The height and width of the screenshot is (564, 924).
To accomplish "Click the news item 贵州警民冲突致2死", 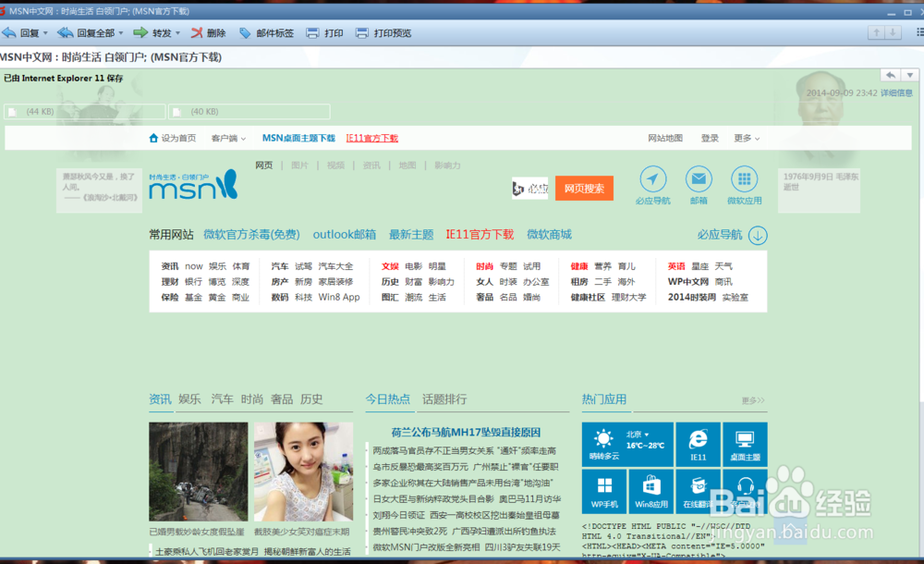I will coord(410,531).
